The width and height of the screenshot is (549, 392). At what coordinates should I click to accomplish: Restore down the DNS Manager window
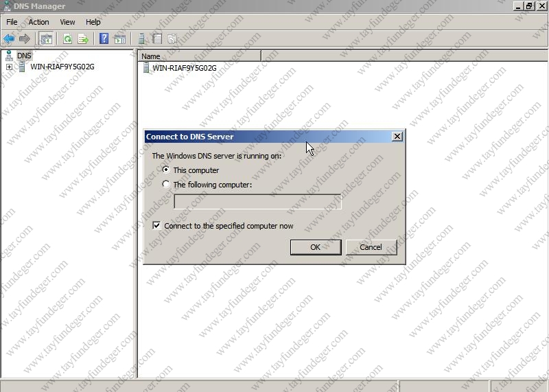(x=529, y=6)
